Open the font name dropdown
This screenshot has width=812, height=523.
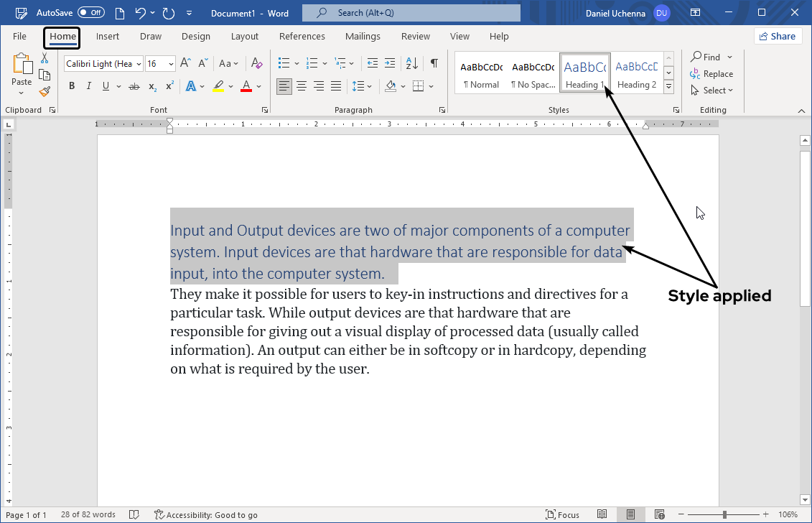pos(138,64)
